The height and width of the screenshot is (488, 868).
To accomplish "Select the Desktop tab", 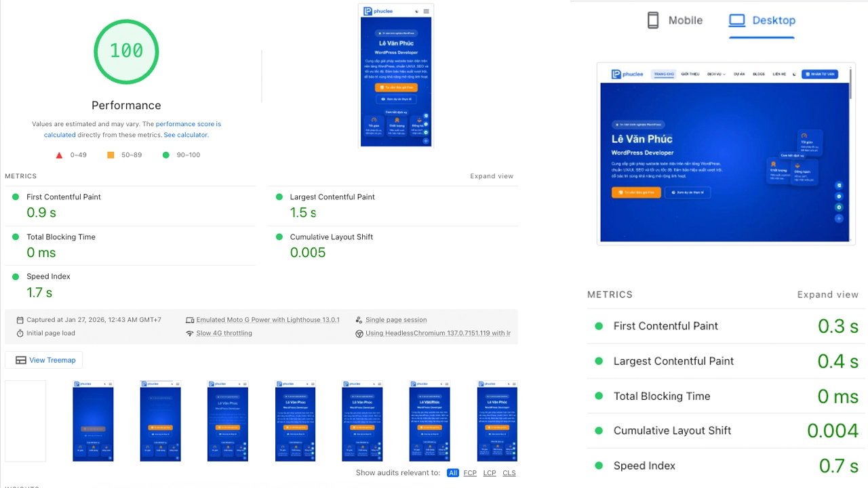I will pyautogui.click(x=772, y=20).
